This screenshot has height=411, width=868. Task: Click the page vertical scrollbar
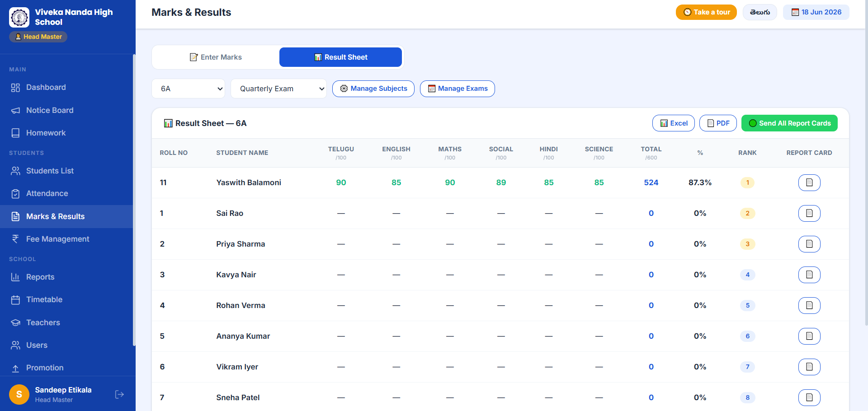pos(866,163)
